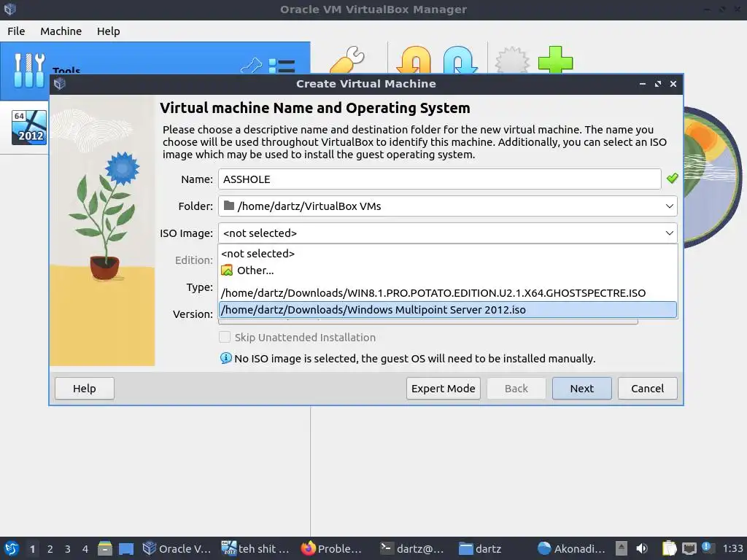Screen dimensions: 747x560
Task: Click the grey New machine starburst icon
Action: (512, 60)
